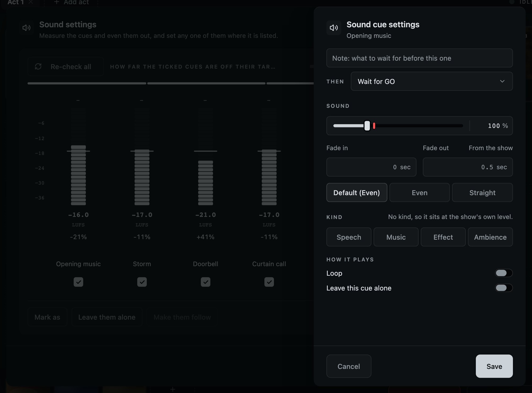Choose the Straight fade curve
Screen dimensions: 532x393
tap(482, 193)
